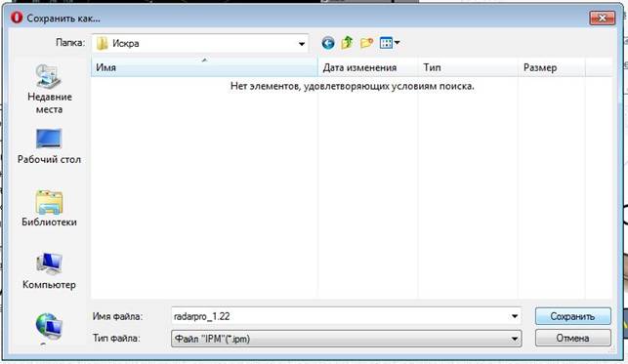Create a new folder
Viewport: 628px width, 364px height.
[x=366, y=42]
